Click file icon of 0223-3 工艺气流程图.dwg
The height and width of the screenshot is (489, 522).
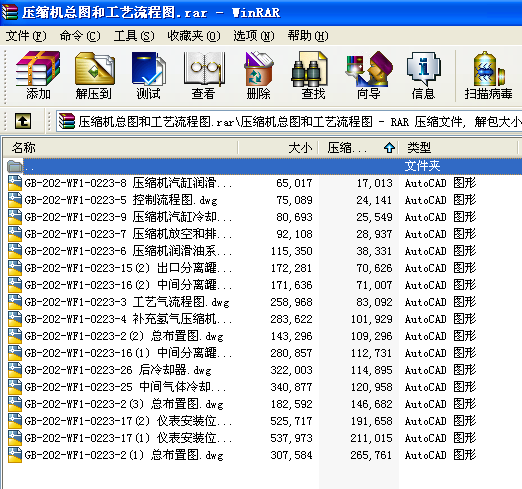15,302
